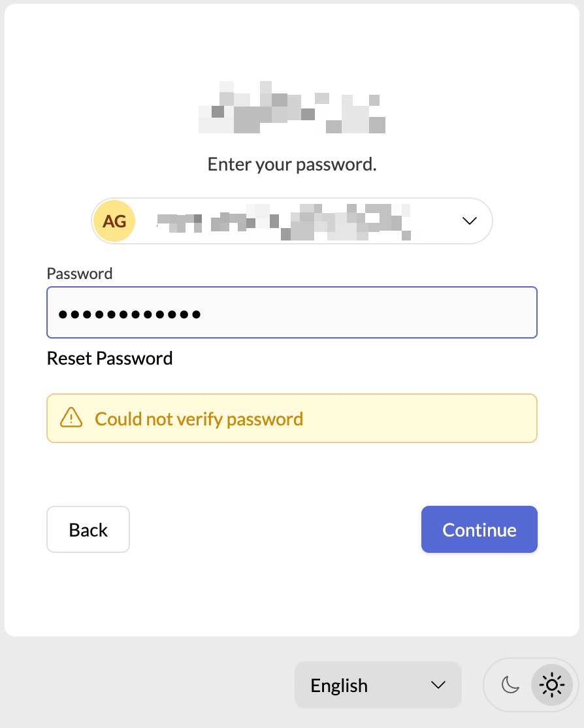Click the pixelated logo at the top
This screenshot has height=728, width=584.
tap(292, 107)
